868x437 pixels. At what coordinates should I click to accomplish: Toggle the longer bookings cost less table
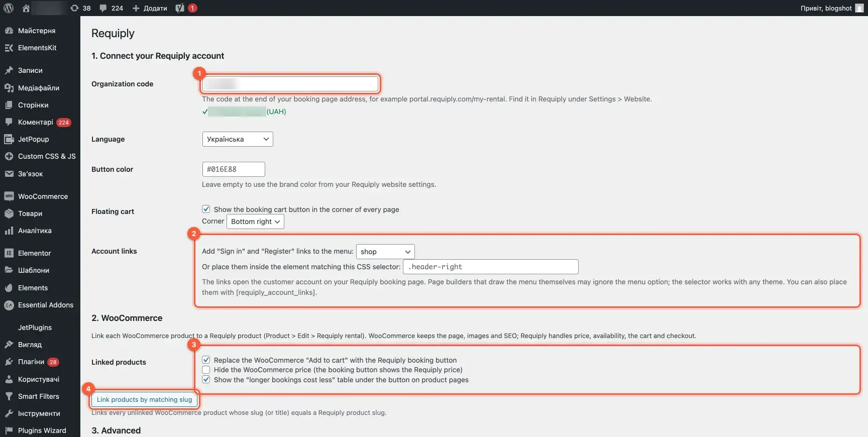(206, 380)
